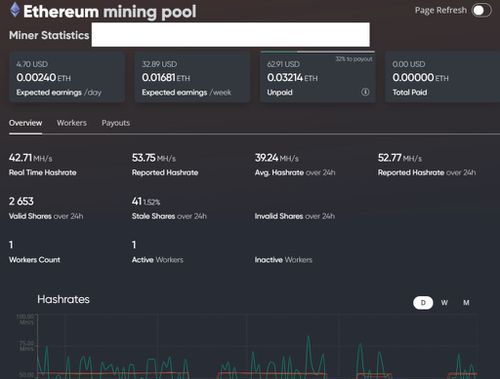Open the Payouts tab
Image resolution: width=500 pixels, height=379 pixels.
[116, 123]
